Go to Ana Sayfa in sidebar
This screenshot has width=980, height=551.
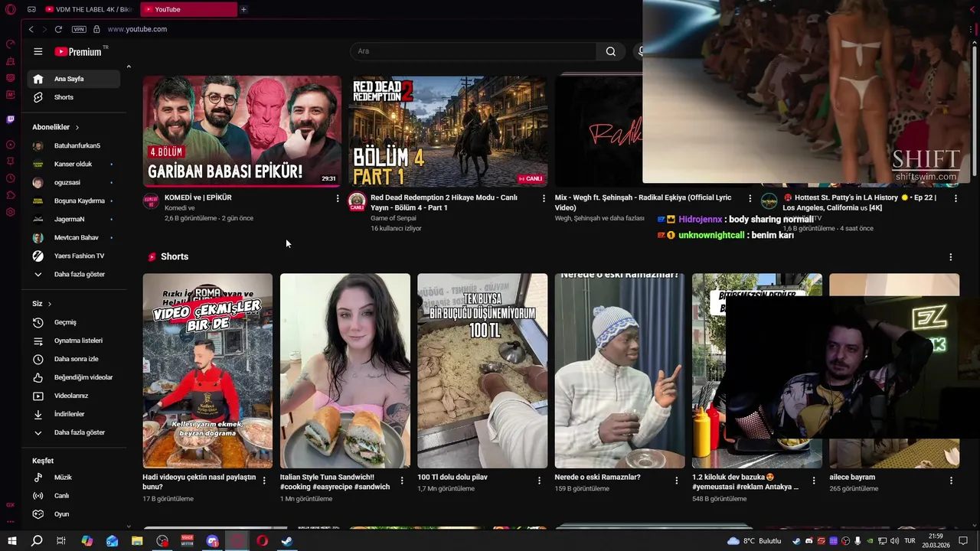(x=73, y=79)
